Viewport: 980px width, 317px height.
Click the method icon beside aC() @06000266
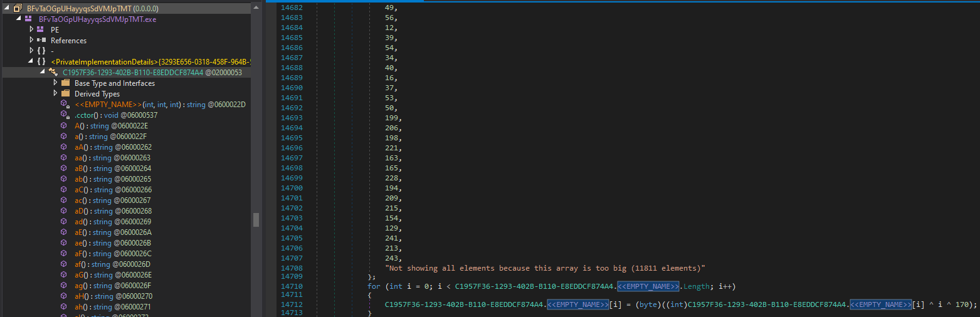point(65,189)
